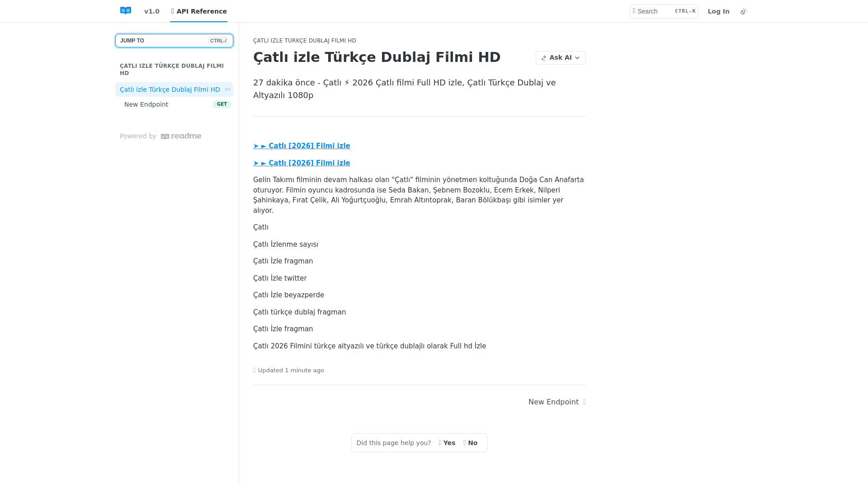The image size is (868, 488).
Task: Click the ÇATLI IZLE TURKÇE DUBLAJ breadcrumb
Action: point(305,41)
